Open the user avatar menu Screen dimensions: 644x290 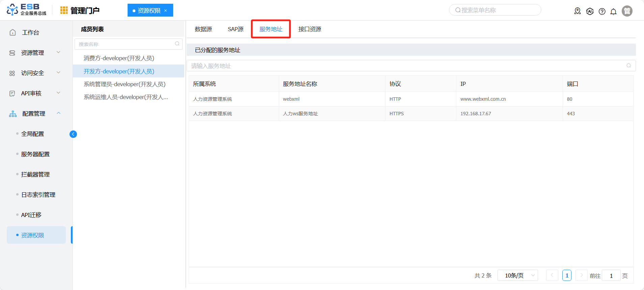627,11
